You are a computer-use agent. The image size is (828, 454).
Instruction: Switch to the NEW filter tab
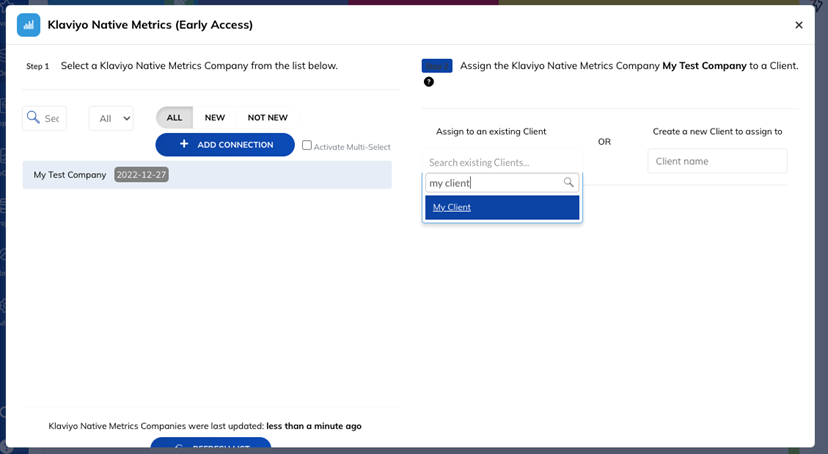215,117
